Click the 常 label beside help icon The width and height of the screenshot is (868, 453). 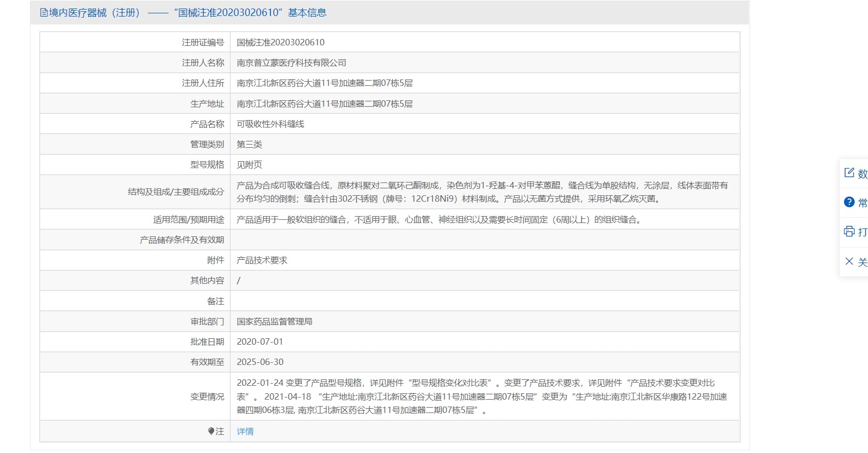click(x=863, y=203)
